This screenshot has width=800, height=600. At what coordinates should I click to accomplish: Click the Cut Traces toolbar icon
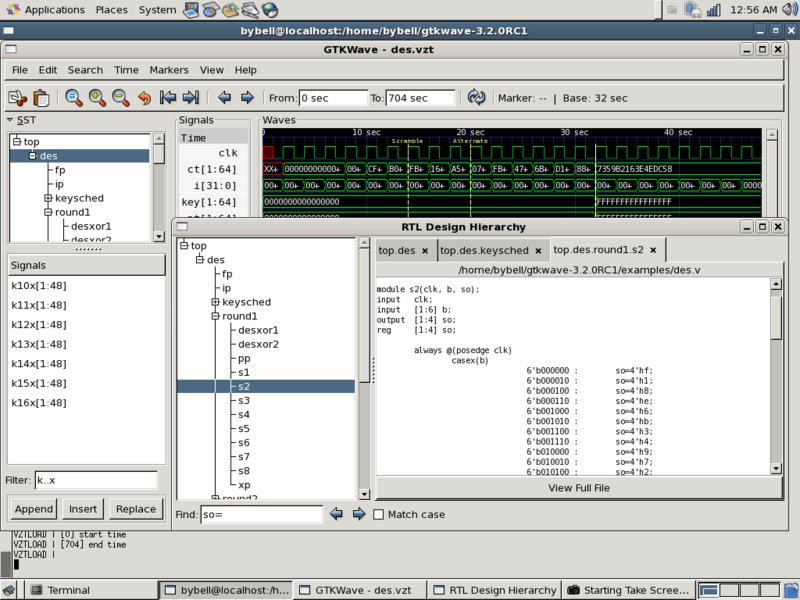click(x=17, y=97)
